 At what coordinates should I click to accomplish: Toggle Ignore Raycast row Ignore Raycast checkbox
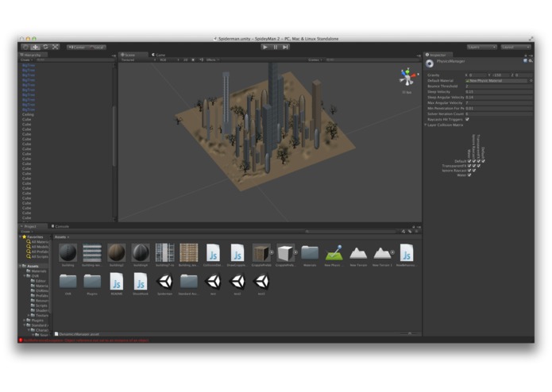click(x=474, y=170)
